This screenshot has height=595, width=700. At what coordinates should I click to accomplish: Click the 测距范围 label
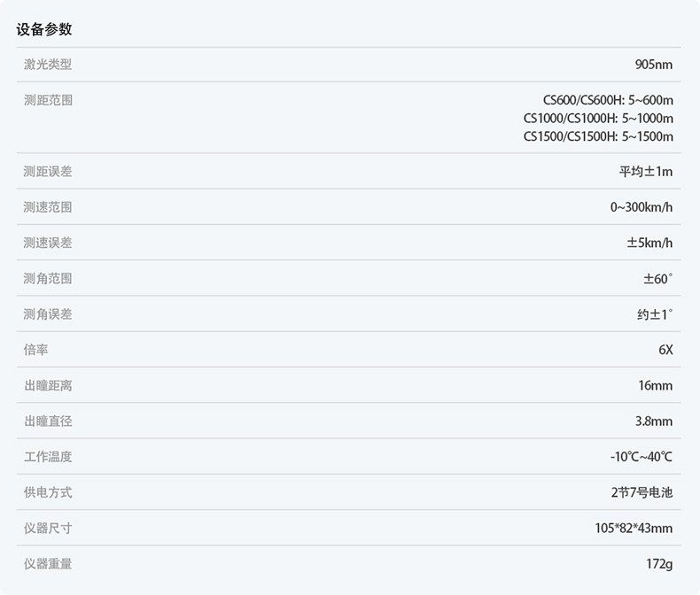pos(48,100)
